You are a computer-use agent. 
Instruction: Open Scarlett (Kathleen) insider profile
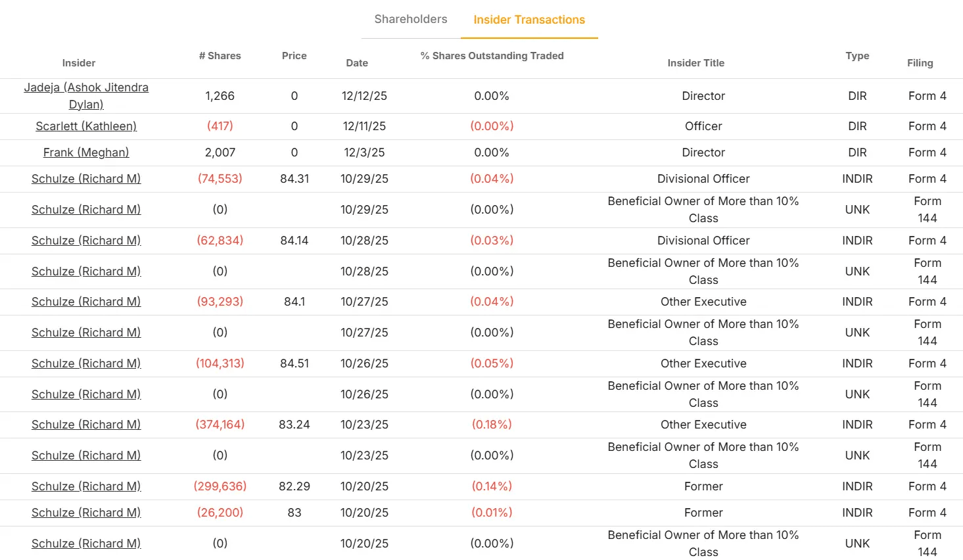point(86,126)
